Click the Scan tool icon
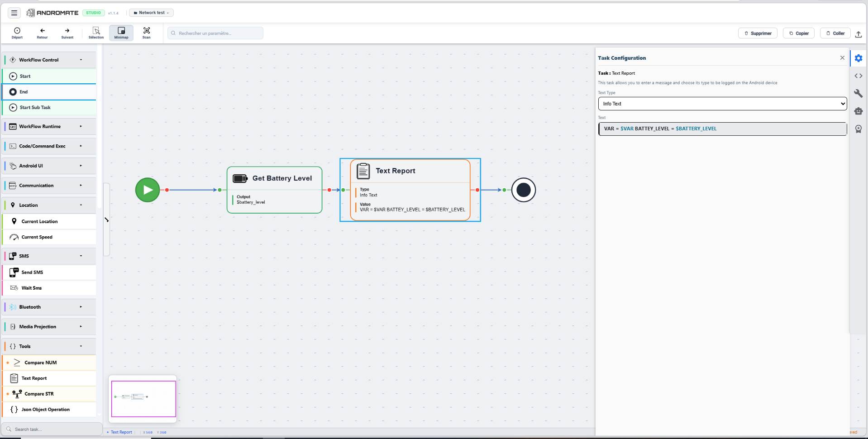Image resolution: width=868 pixels, height=439 pixels. point(147,33)
